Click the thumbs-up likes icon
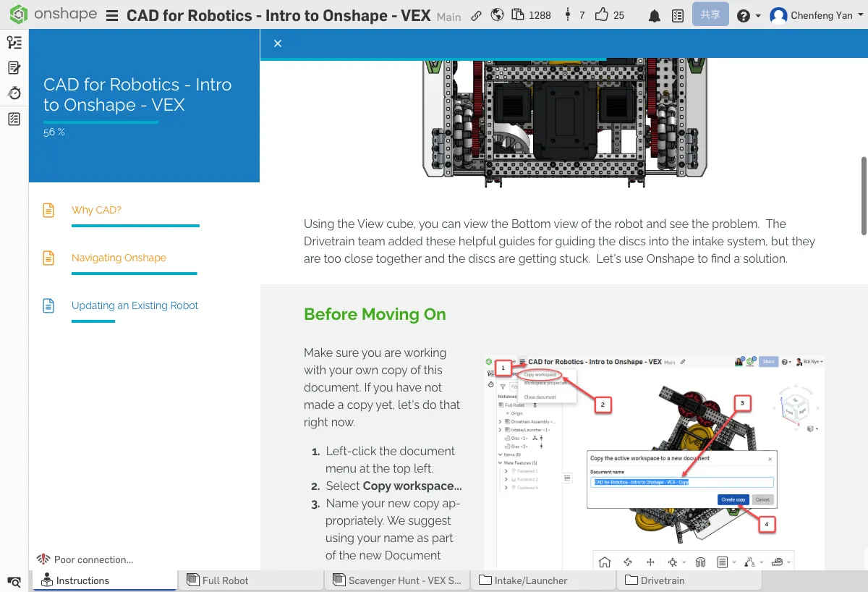 [x=601, y=14]
